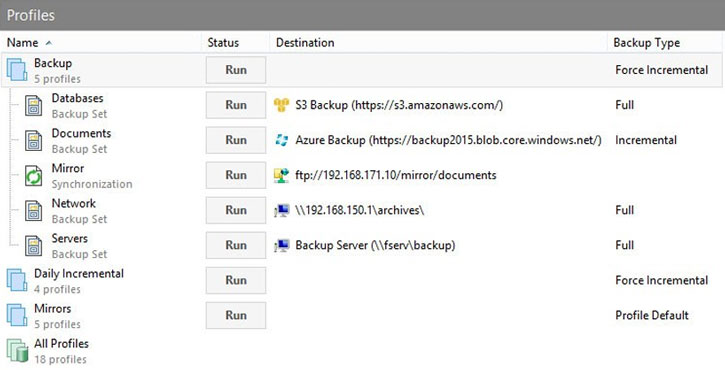This screenshot has height=370, width=725.
Task: Click the Full backup type for Servers
Action: (x=624, y=246)
